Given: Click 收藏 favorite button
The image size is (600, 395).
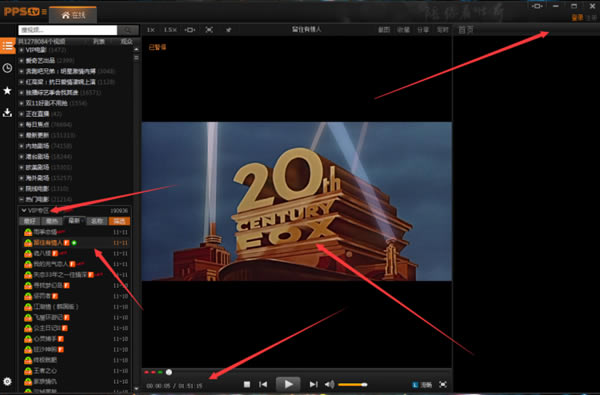Looking at the screenshot, I should coord(403,29).
